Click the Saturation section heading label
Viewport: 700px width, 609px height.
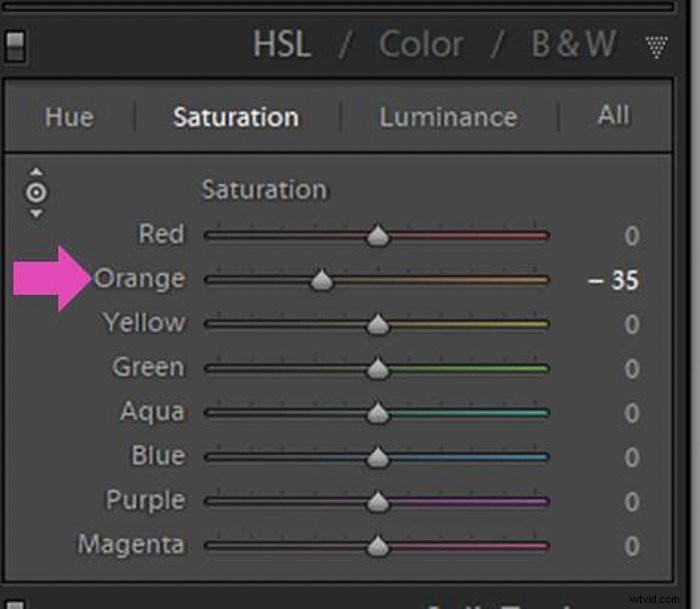coord(264,190)
